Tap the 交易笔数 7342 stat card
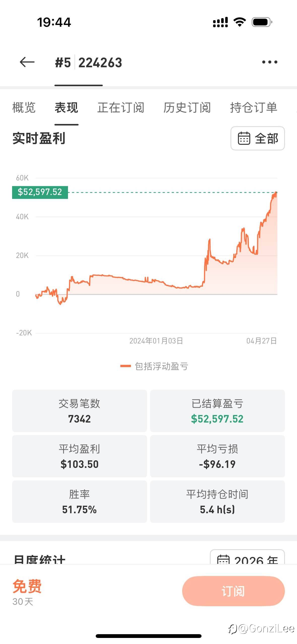The width and height of the screenshot is (297, 644). point(79,411)
